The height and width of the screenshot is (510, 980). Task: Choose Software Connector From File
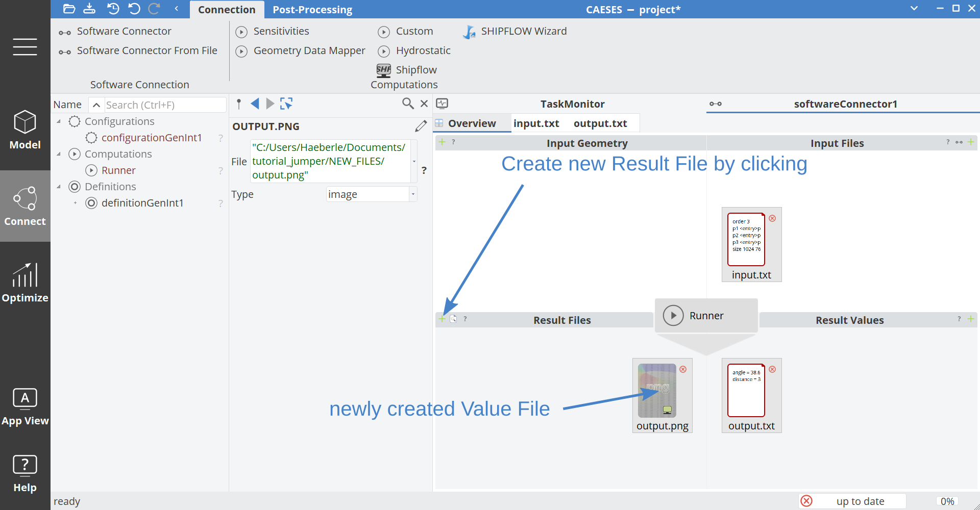pyautogui.click(x=138, y=50)
